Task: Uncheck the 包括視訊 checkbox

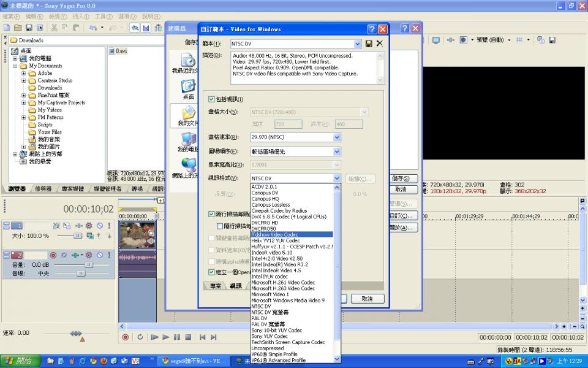Action: pyautogui.click(x=212, y=99)
